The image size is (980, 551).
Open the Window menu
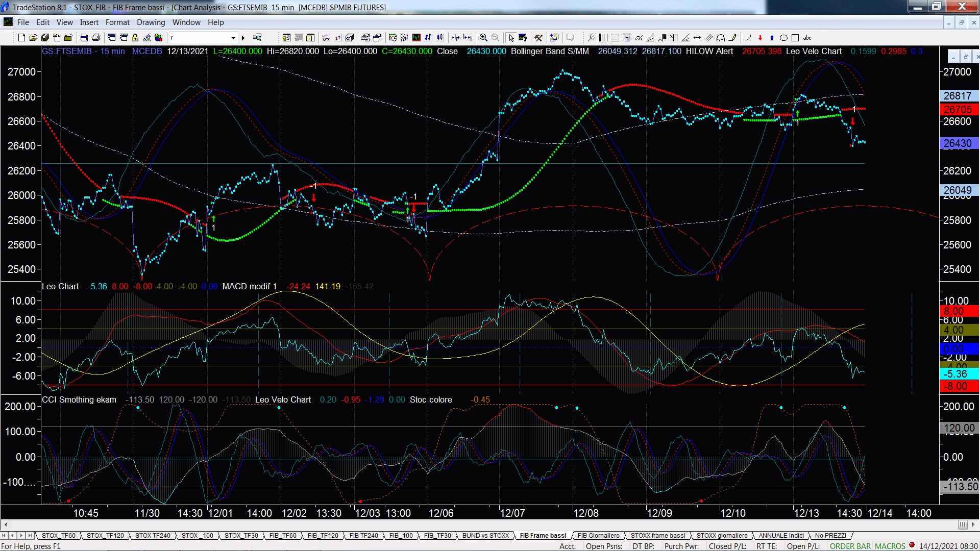tap(186, 22)
